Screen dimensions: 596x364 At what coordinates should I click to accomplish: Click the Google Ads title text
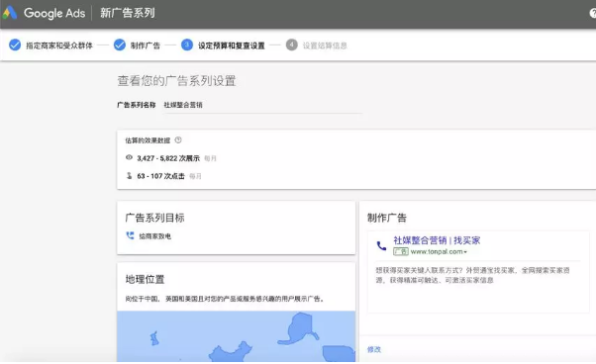[54, 13]
